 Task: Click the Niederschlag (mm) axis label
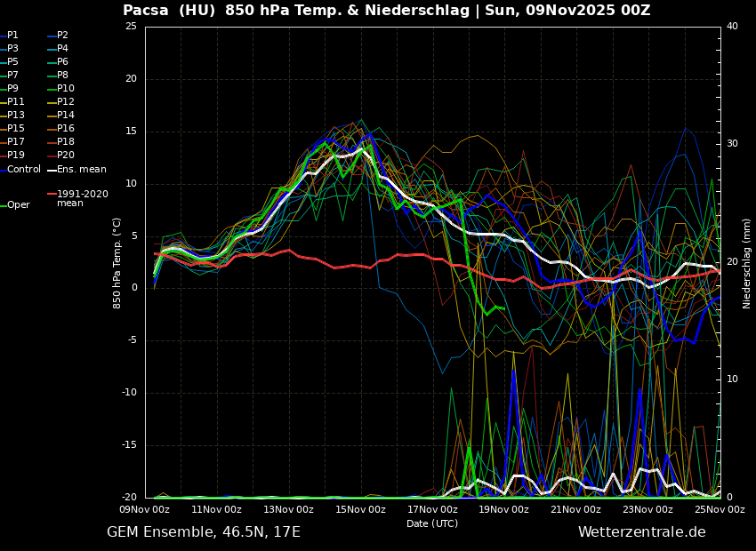[x=747, y=262]
